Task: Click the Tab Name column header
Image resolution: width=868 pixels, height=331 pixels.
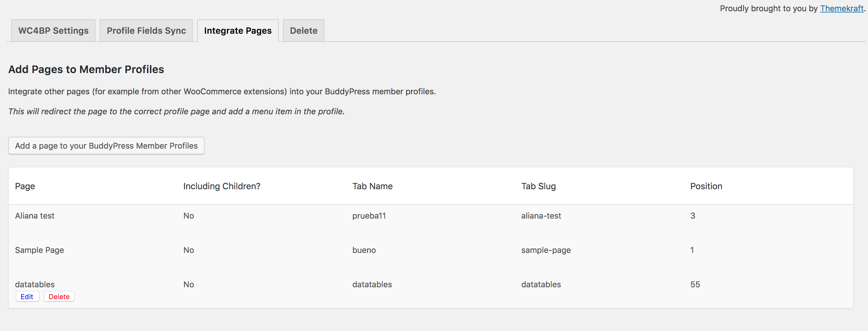Action: pos(372,186)
